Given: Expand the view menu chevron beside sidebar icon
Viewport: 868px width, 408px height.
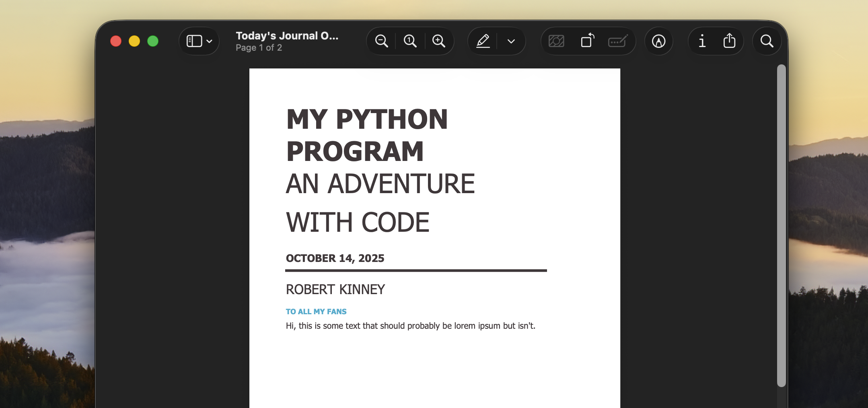Looking at the screenshot, I should click(209, 41).
